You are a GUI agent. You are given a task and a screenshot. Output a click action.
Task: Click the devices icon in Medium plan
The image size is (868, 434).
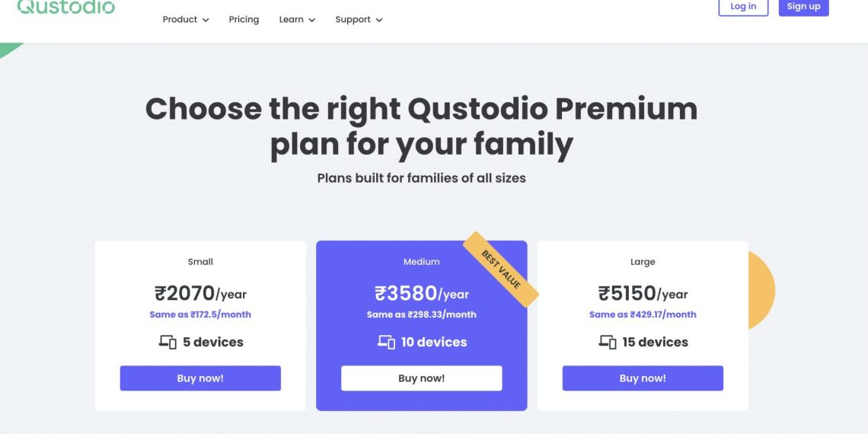point(386,343)
